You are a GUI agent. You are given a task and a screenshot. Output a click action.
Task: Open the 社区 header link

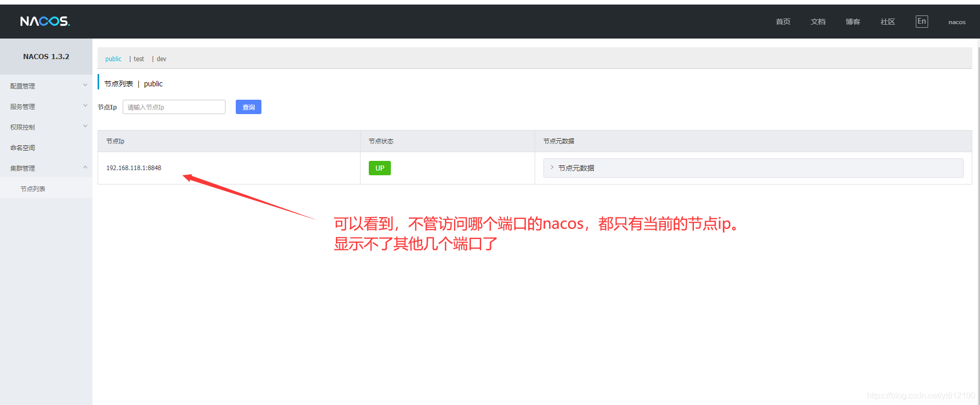[x=888, y=22]
